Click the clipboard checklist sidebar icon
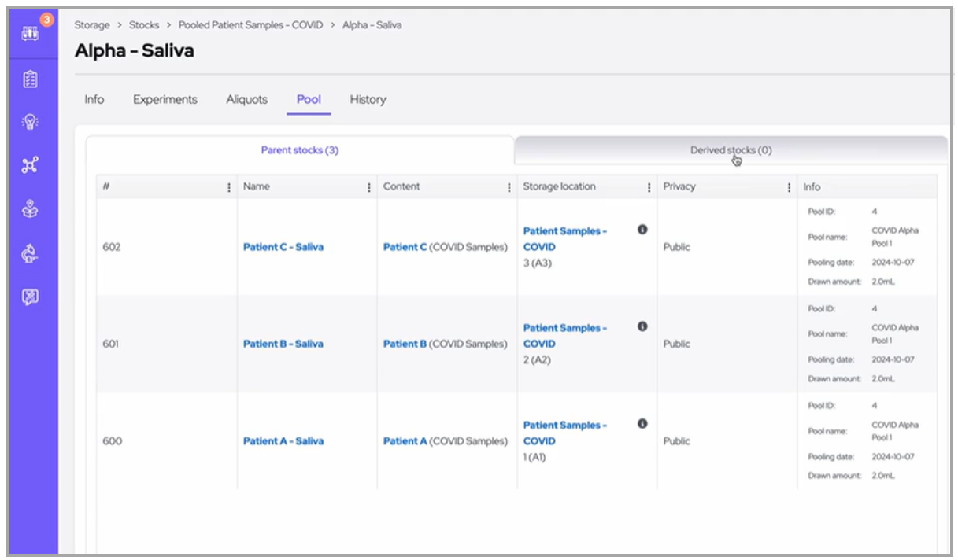Image resolution: width=958 pixels, height=560 pixels. click(30, 79)
